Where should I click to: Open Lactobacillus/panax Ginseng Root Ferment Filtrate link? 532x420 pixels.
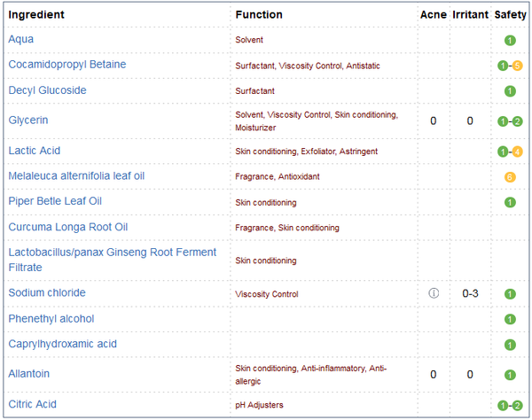coord(113,260)
